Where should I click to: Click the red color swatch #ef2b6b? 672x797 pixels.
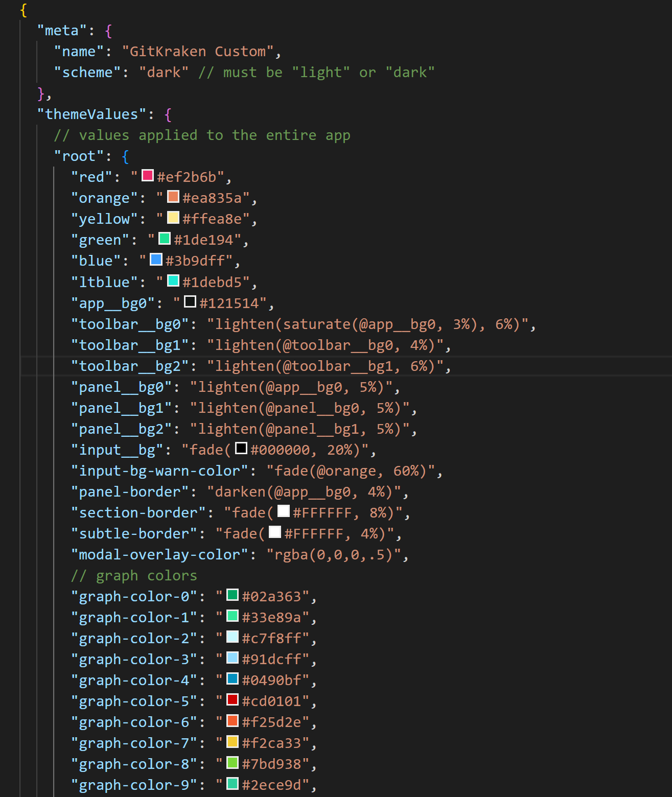pyautogui.click(x=148, y=176)
